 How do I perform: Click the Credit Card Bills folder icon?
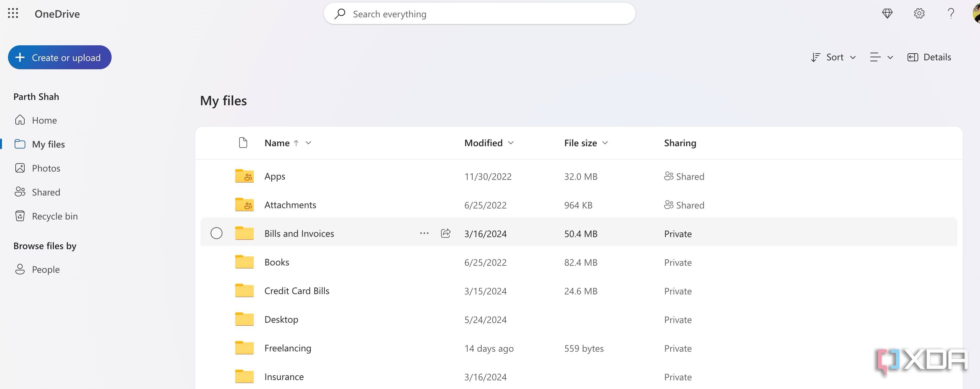point(244,290)
